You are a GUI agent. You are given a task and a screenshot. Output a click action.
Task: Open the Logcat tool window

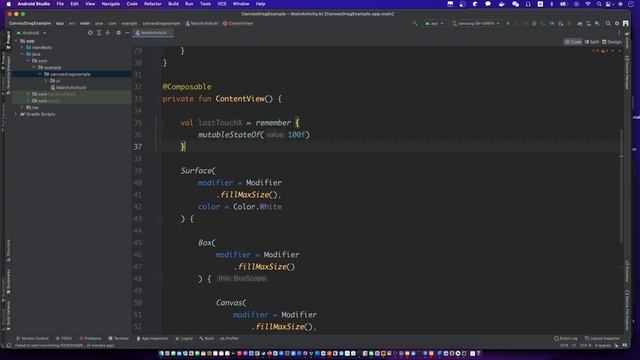184,338
